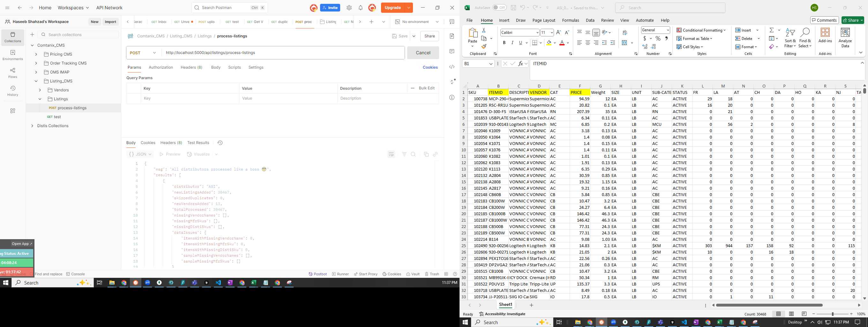Click Merge and Center icon in Excel
Screen dimensions: 868x327
point(625,43)
